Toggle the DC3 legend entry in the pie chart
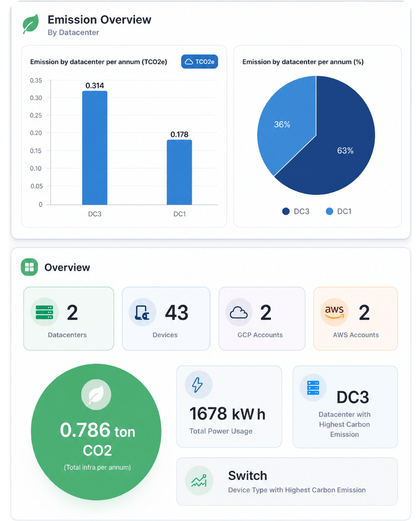Screen dimensions: 420x521 296,211
